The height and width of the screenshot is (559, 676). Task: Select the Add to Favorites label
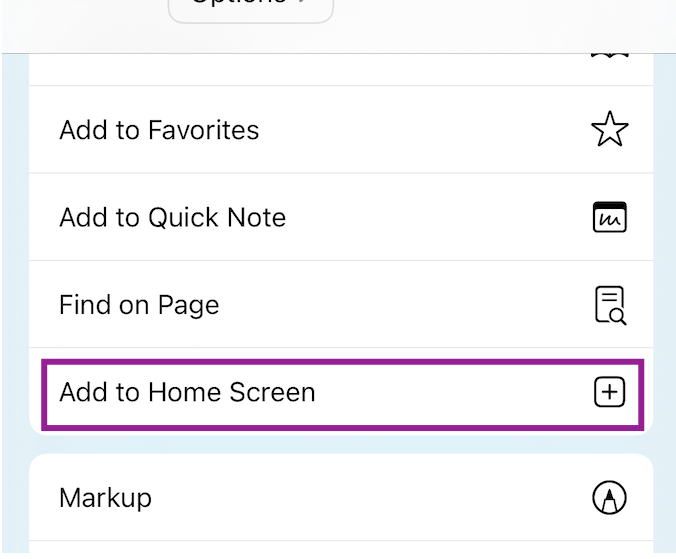tap(159, 130)
